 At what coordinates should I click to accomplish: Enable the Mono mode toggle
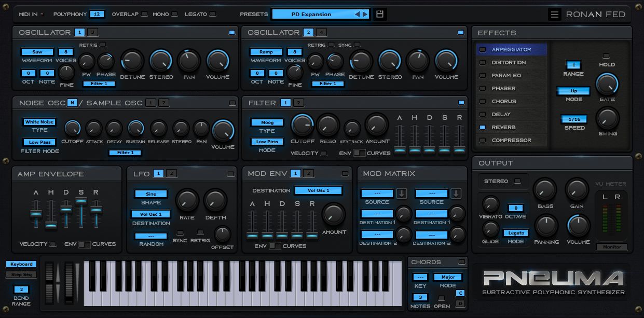pyautogui.click(x=174, y=15)
